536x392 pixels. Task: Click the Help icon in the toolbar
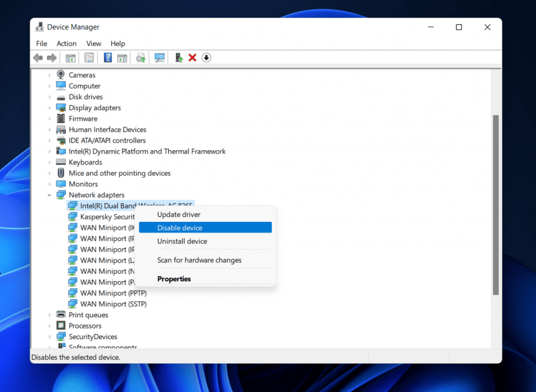tap(107, 58)
